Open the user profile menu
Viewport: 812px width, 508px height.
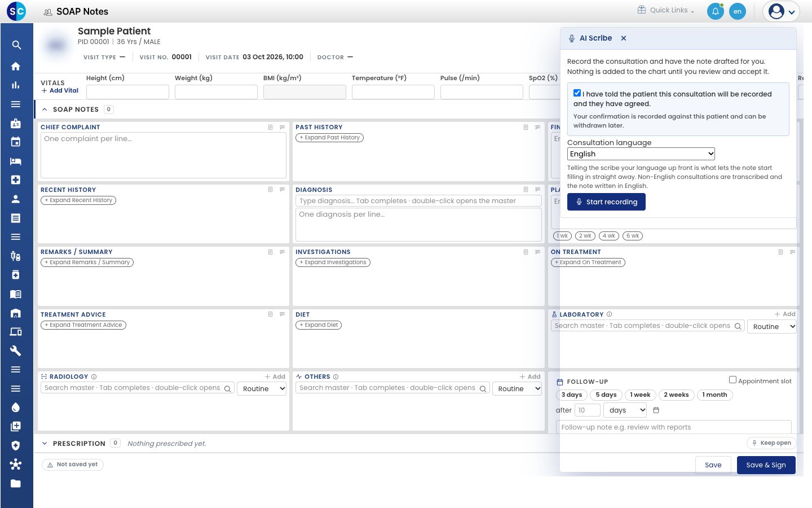pyautogui.click(x=782, y=11)
